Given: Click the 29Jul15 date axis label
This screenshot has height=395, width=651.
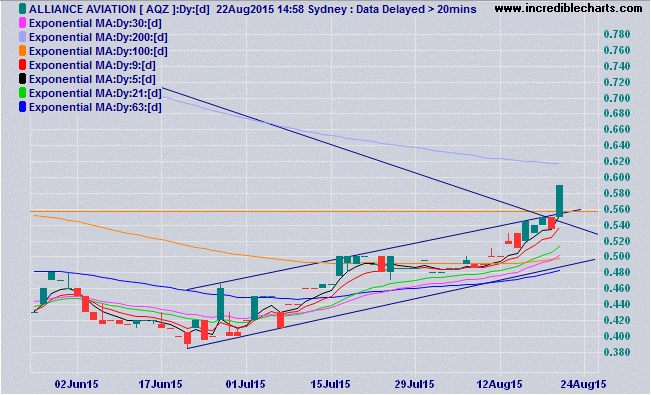Looking at the screenshot, I should coord(414,384).
